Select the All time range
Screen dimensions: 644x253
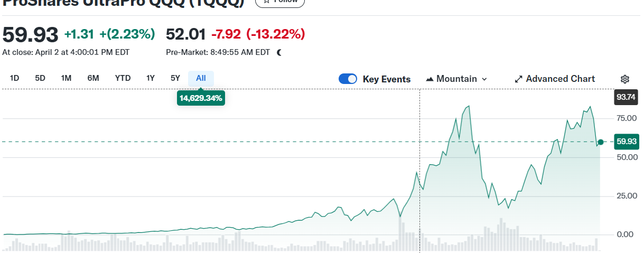[201, 78]
